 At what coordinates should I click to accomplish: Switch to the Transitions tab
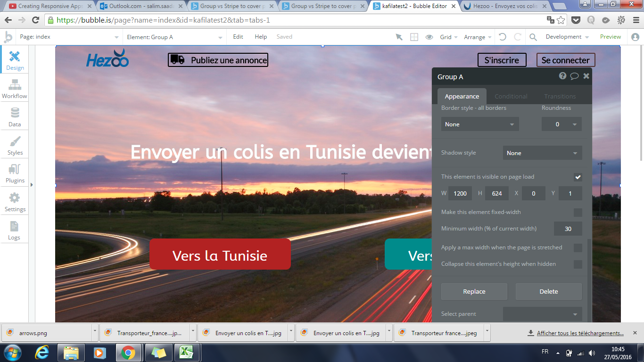pos(560,96)
